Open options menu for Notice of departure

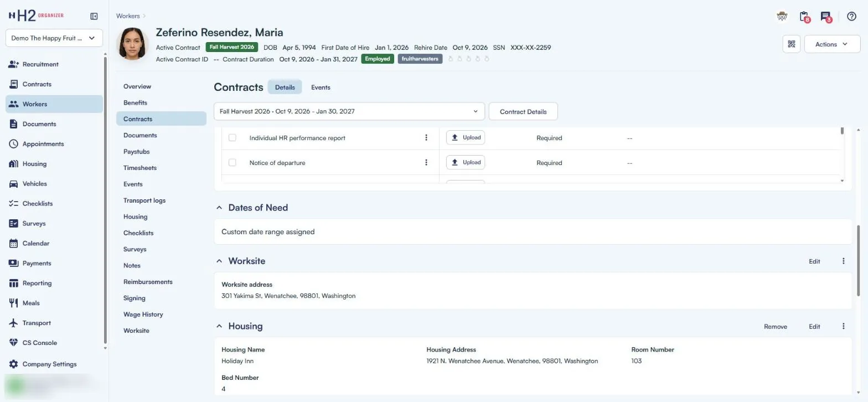pos(426,162)
